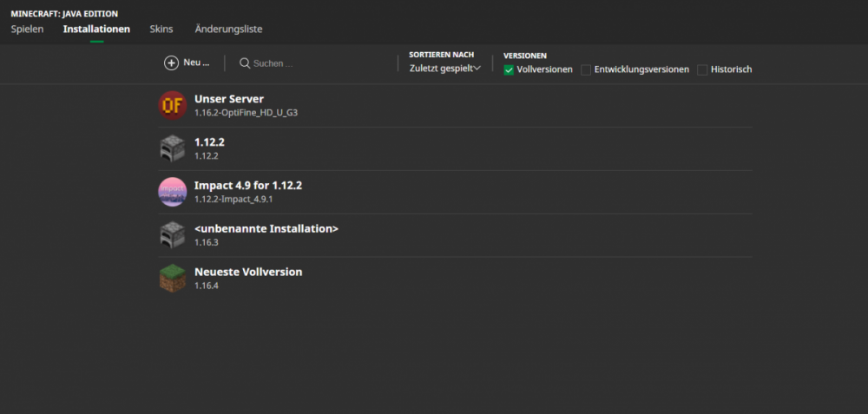
Task: Enable the Entwicklungsversionen checkbox
Action: (586, 69)
